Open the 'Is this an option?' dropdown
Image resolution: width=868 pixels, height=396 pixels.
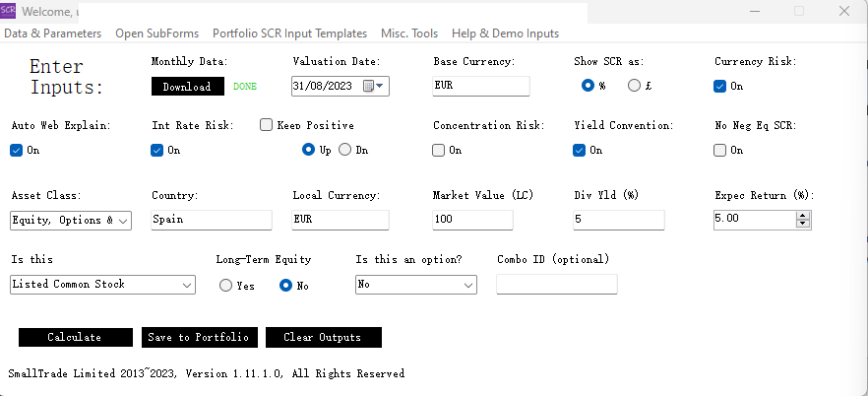point(467,285)
